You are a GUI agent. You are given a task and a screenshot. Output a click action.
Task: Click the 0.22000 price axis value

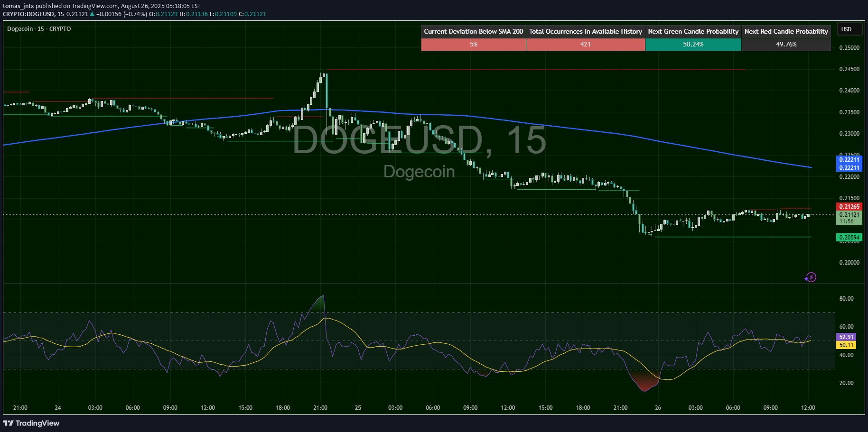(849, 177)
